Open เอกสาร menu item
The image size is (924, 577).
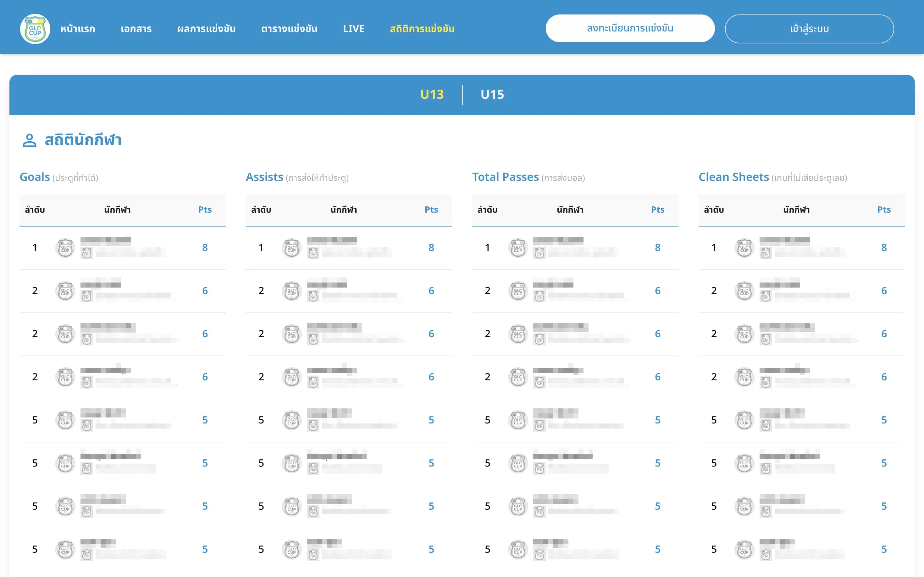point(136,29)
